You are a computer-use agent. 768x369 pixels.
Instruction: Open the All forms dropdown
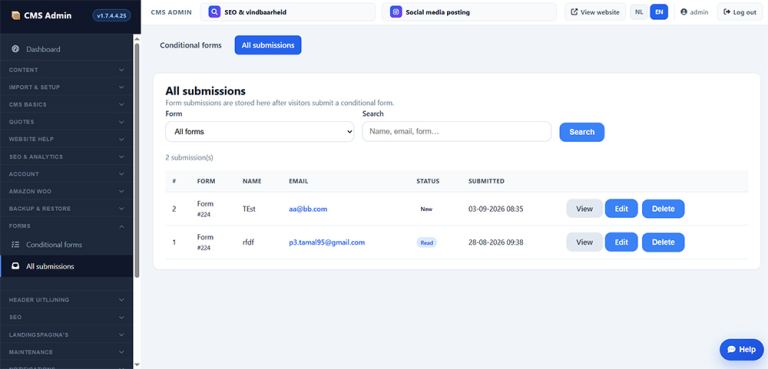click(x=260, y=132)
